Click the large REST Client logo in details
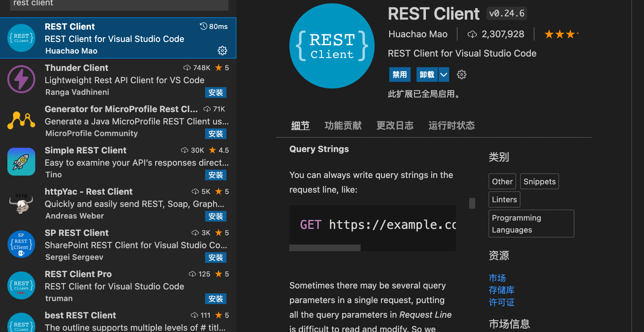 coord(332,46)
